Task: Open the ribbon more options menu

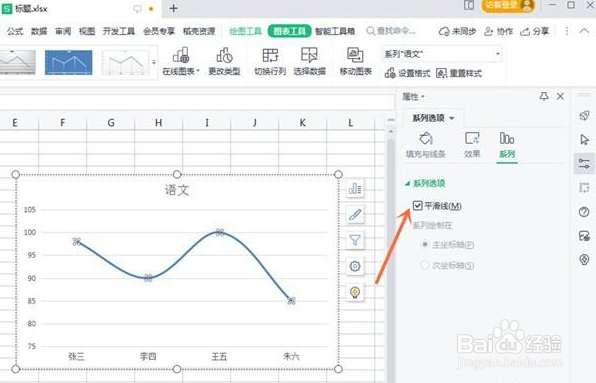Action: tap(567, 31)
